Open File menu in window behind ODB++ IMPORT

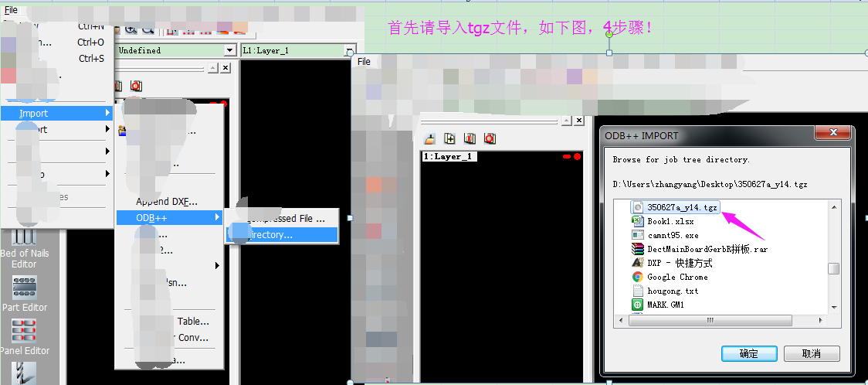[364, 62]
